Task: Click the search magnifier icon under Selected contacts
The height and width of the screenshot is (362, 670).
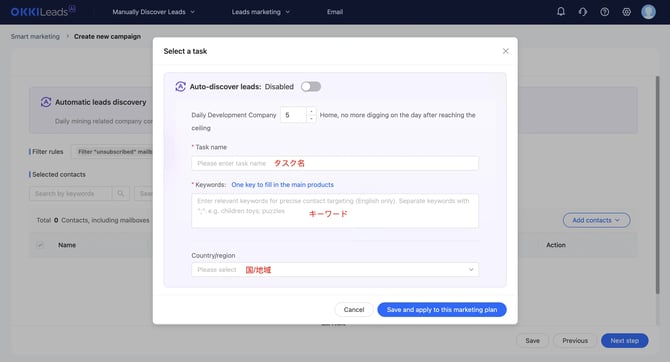Action: coord(120,194)
